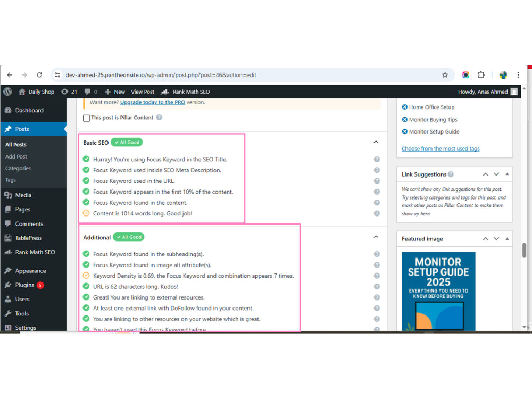Screen dimensions: 532x399
Task: Open Posts menu in sidebar
Action: [34, 129]
